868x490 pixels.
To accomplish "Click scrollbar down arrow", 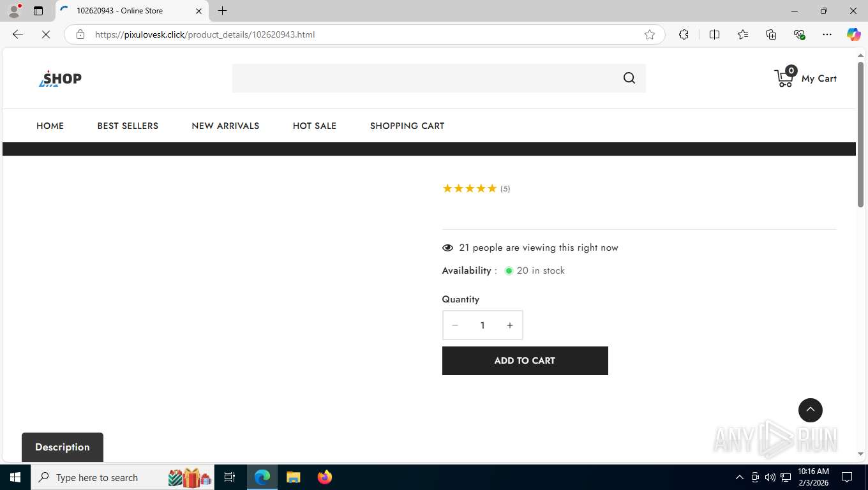I will click(860, 454).
